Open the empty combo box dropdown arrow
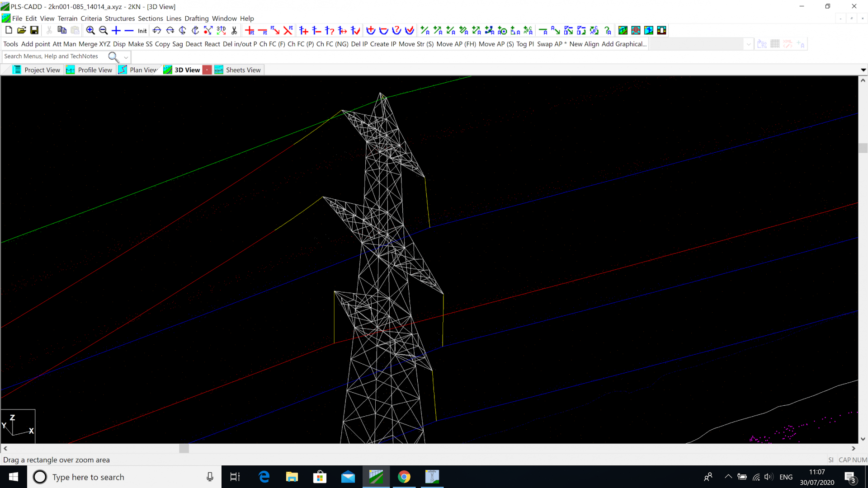 coord(749,44)
